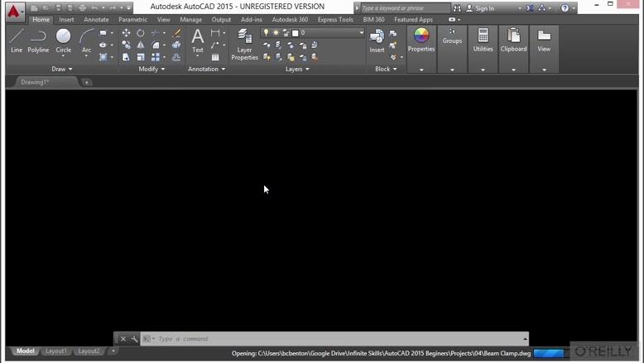Open the Annotate ribbon tab
Image resolution: width=644 pixels, height=363 pixels.
coord(96,19)
